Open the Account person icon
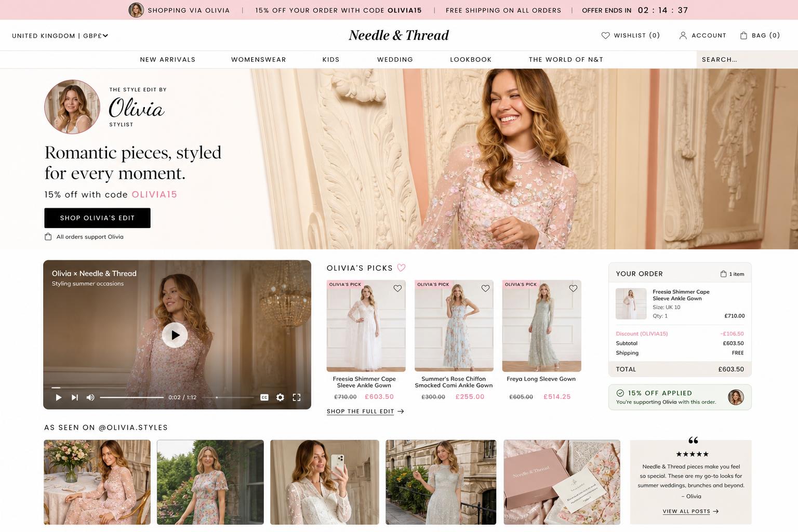This screenshot has width=798, height=532. click(683, 35)
